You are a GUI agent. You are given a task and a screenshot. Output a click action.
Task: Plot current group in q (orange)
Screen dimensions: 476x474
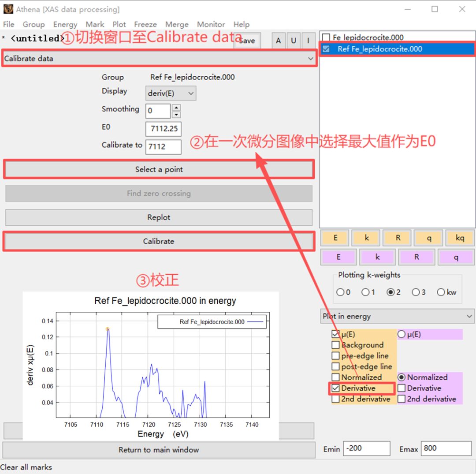pyautogui.click(x=429, y=238)
